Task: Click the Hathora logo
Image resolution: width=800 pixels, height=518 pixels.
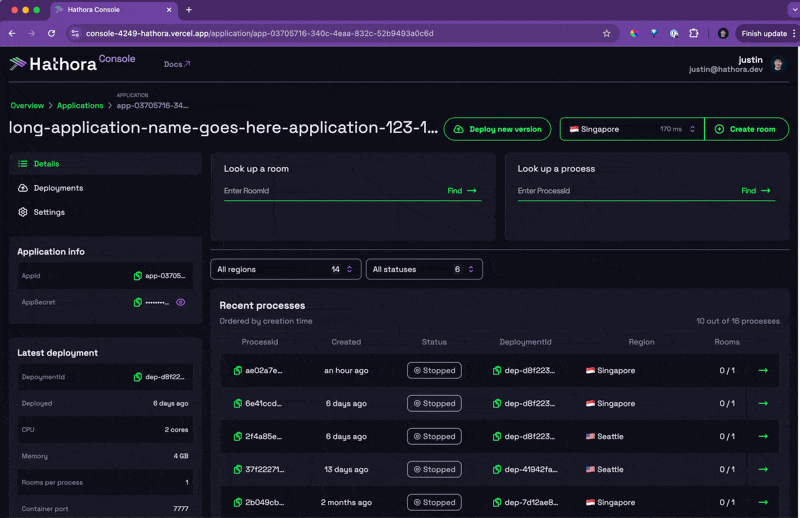Action: [x=53, y=64]
